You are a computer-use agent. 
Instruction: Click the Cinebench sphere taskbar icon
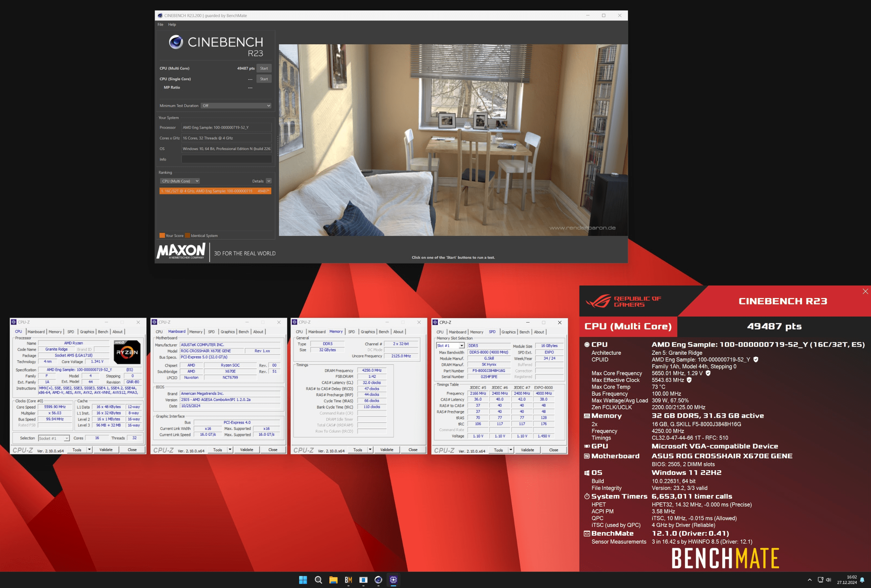pos(378,580)
